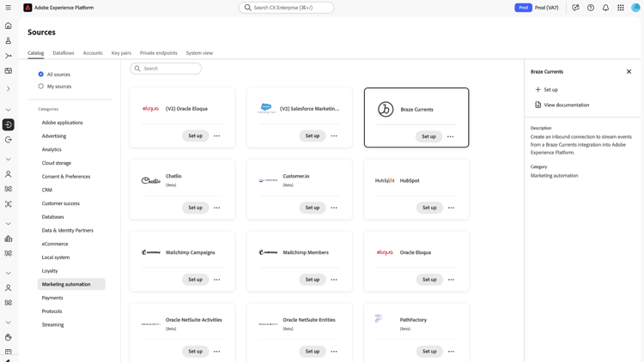Expand the sidebar section chevron below Workflows
This screenshot has height=362, width=644.
click(9, 88)
